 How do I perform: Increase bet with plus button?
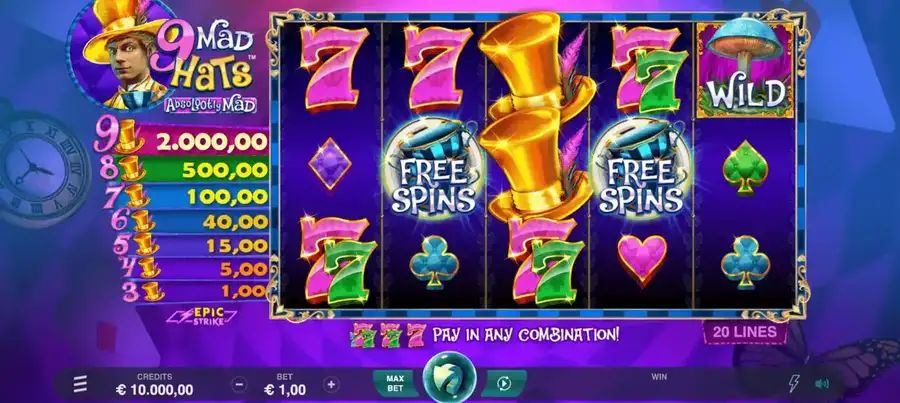(331, 384)
